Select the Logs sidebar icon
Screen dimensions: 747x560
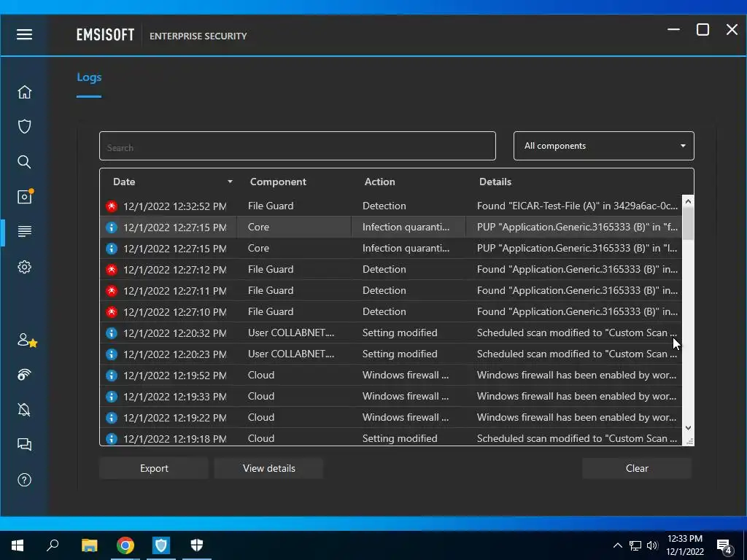(24, 231)
